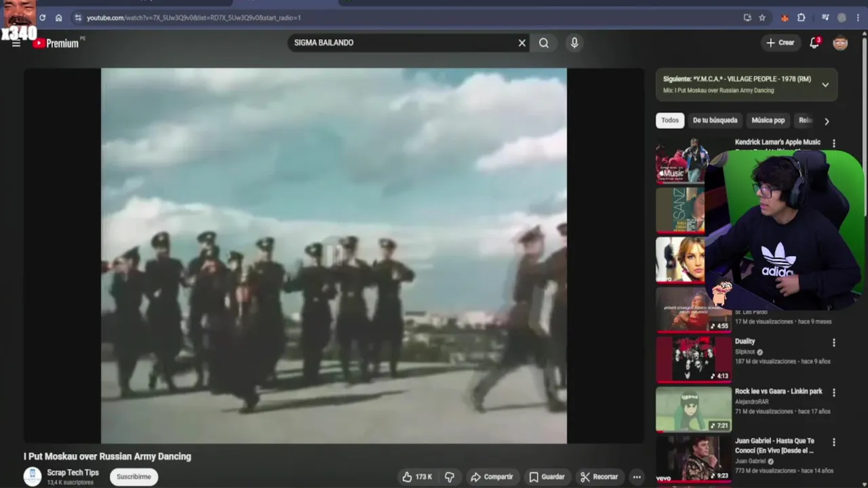Image resolution: width=868 pixels, height=488 pixels.
Task: Open Scrap Tech Tips channel name
Action: [x=73, y=472]
